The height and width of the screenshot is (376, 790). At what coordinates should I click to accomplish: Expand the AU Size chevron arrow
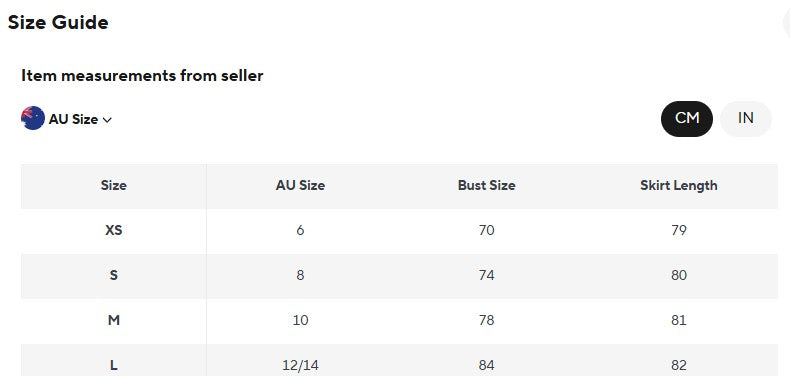pyautogui.click(x=107, y=120)
